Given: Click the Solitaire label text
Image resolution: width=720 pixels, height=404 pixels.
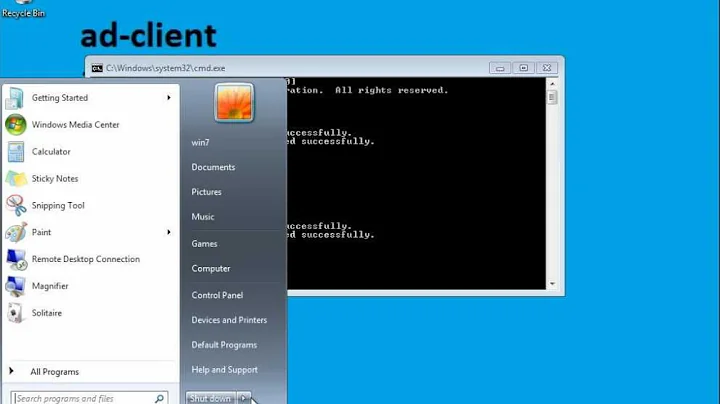Looking at the screenshot, I should (x=46, y=313).
